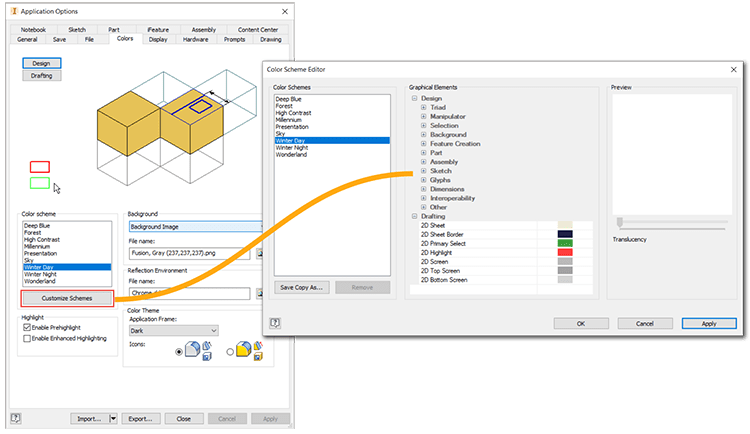Switch to the General tab
The image size is (750, 434).
[27, 39]
